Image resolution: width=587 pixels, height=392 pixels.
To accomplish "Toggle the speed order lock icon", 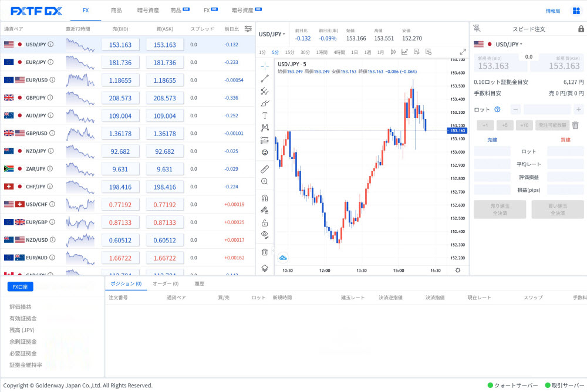I will click(x=581, y=29).
